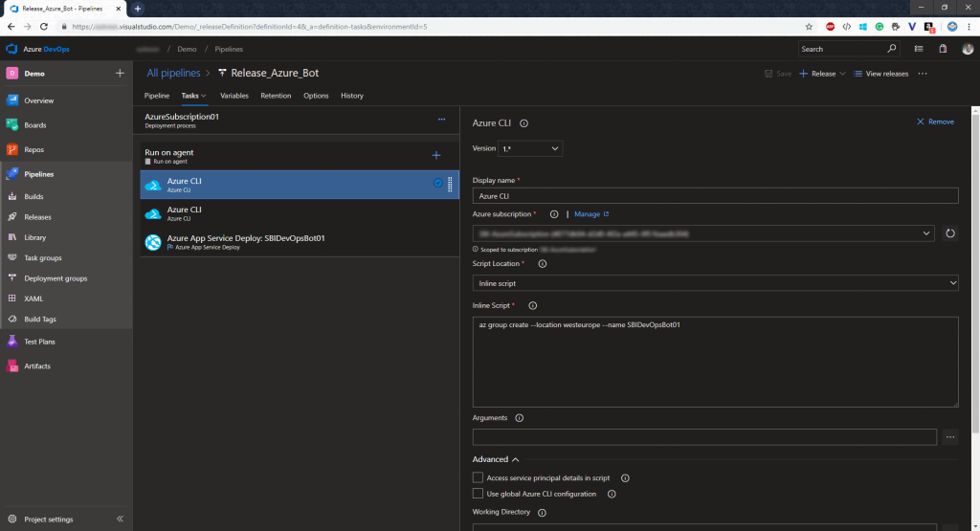This screenshot has width=980, height=531.
Task: Open the Tasks tab dropdown arrow
Action: 204,96
